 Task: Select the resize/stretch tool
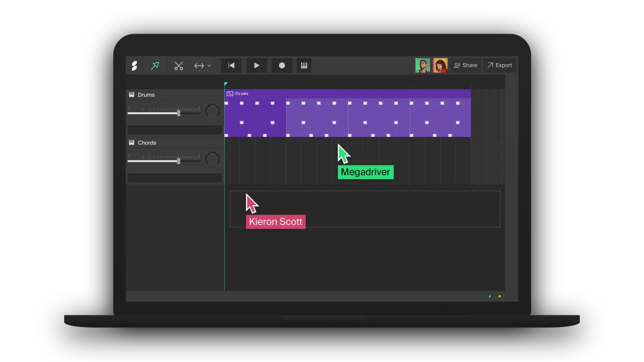(199, 65)
